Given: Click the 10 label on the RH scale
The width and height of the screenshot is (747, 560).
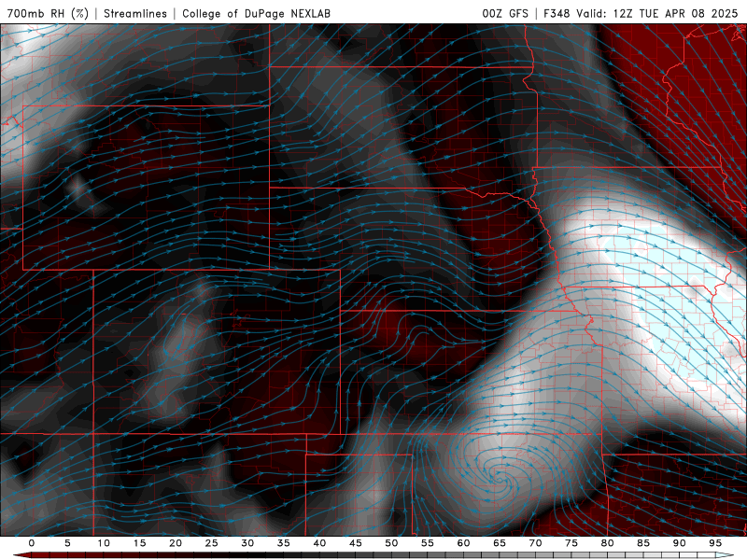Looking at the screenshot, I should tap(104, 543).
